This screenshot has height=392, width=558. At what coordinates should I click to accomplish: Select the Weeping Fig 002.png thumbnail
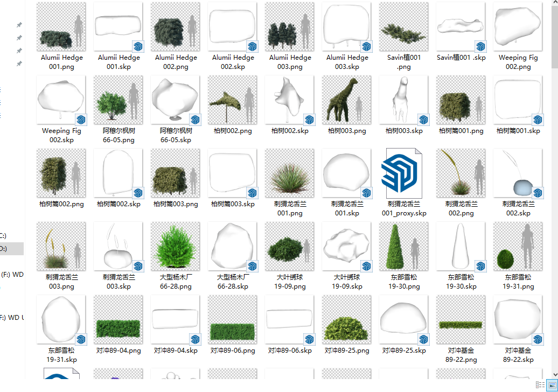(518, 27)
